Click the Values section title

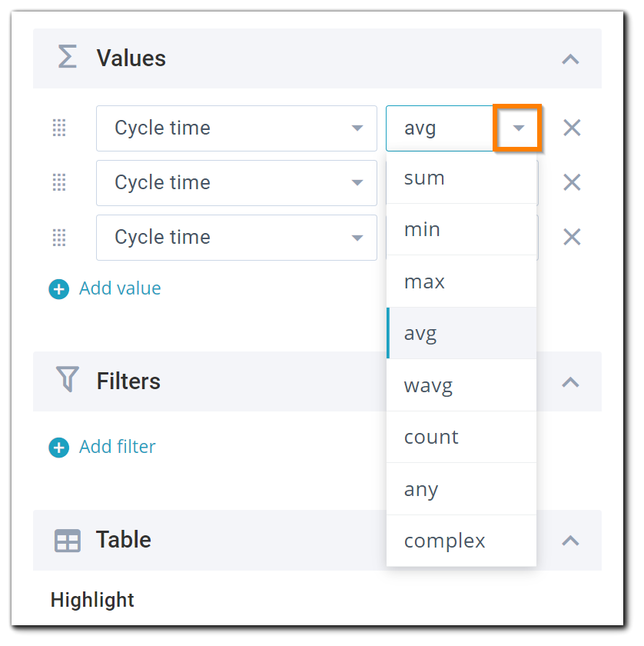[131, 58]
